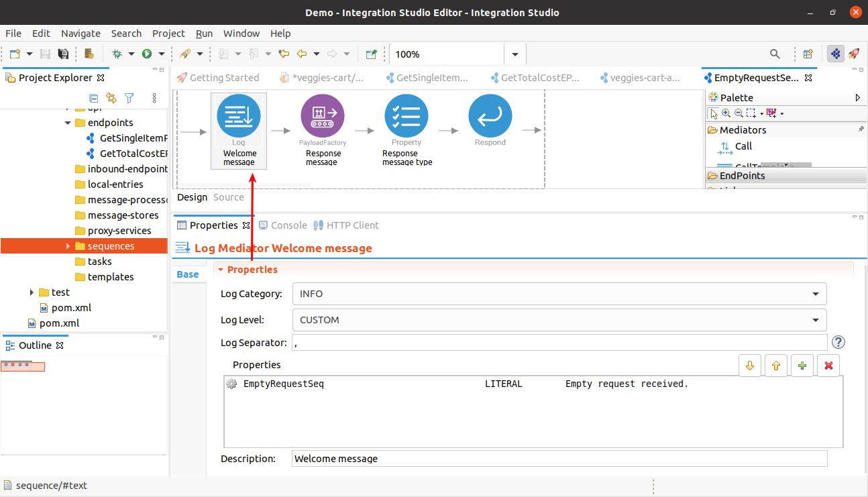
Task: Move property up with yellow arrow
Action: click(776, 366)
